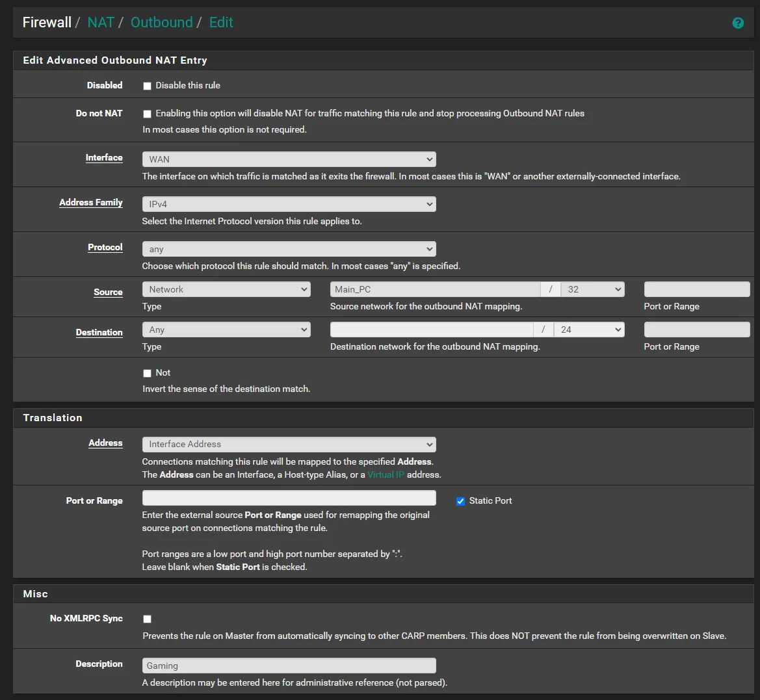Open the Protocol dropdown set to any

pyautogui.click(x=289, y=249)
